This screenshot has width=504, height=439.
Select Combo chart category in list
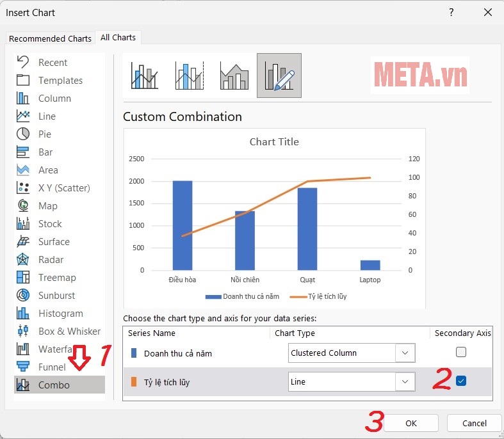[54, 385]
